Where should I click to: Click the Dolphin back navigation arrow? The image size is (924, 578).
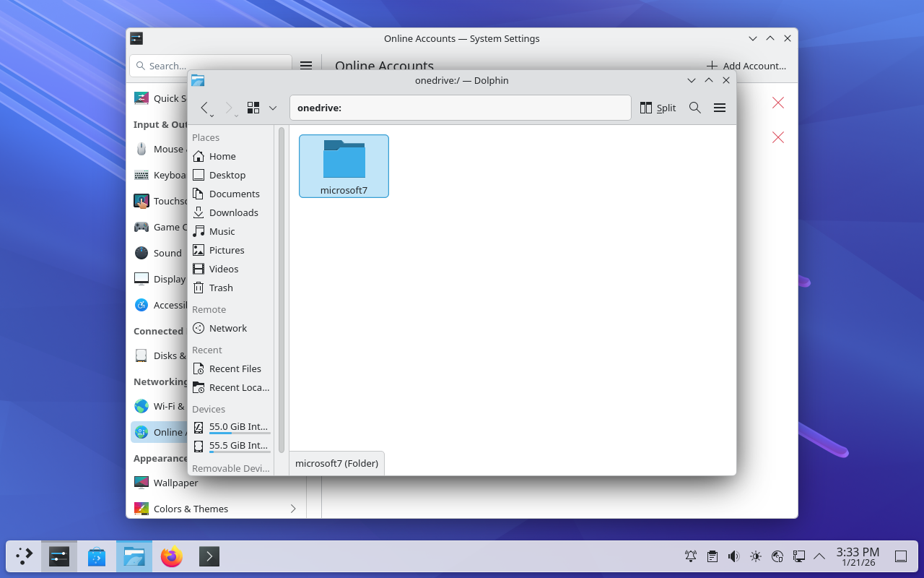point(205,108)
